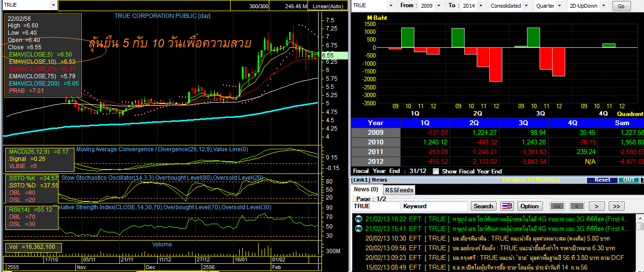Click the Go button
644x272 pixels.
(x=621, y=6)
